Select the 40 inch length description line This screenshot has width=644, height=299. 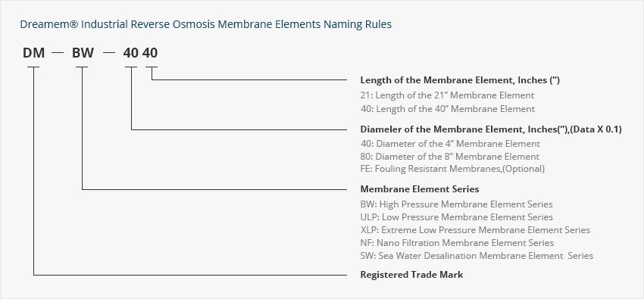coord(448,109)
